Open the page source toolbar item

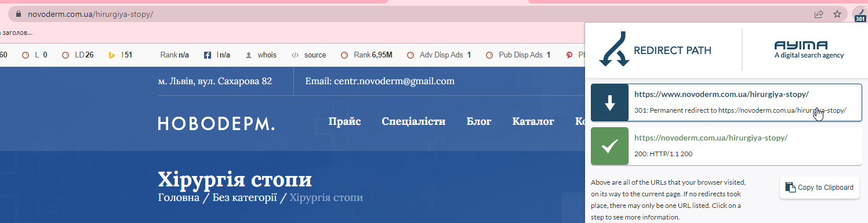click(x=308, y=55)
